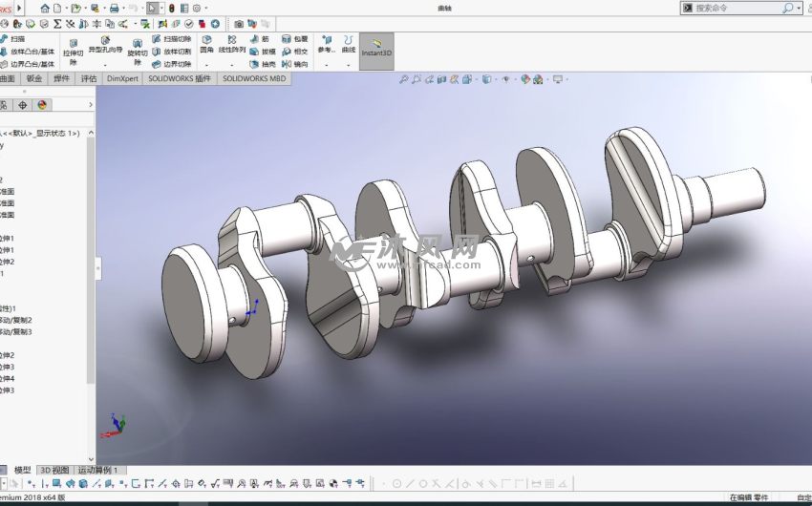Click the traffic light Rebuild icon
The width and height of the screenshot is (812, 506).
click(x=172, y=8)
